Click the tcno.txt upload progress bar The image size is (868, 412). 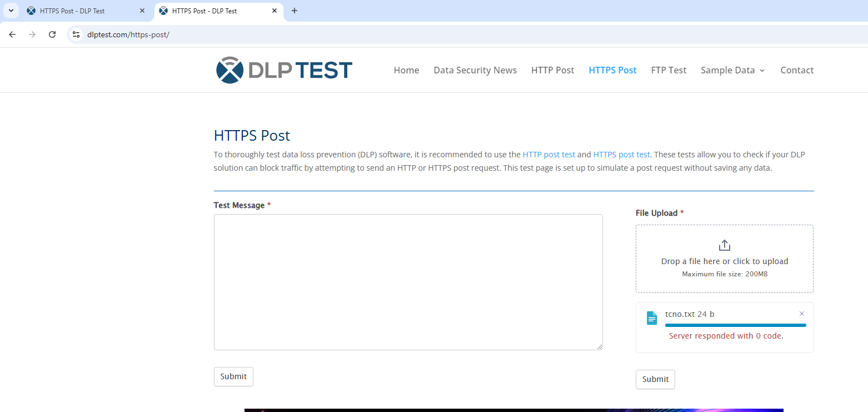[735, 325]
